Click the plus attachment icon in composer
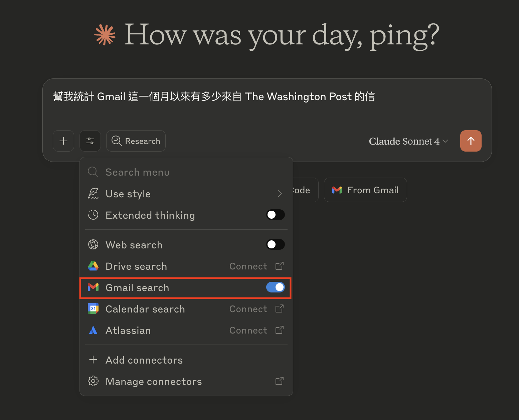519x420 pixels. tap(63, 141)
